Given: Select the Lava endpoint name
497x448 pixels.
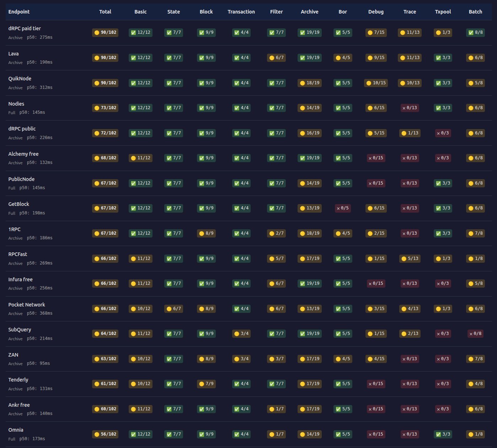Looking at the screenshot, I should 14,54.
